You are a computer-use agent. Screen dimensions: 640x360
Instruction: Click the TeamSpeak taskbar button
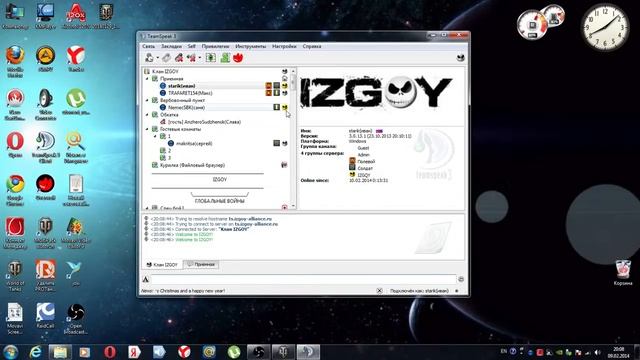coord(308,352)
